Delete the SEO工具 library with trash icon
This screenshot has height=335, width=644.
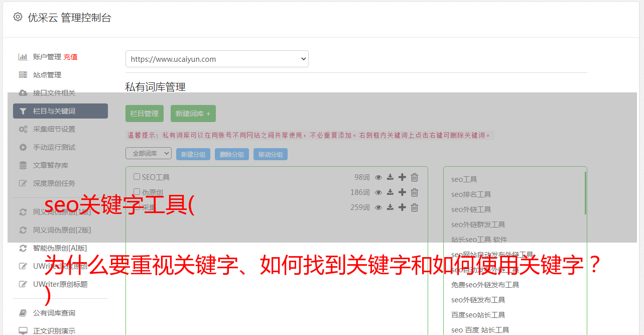pyautogui.click(x=415, y=177)
